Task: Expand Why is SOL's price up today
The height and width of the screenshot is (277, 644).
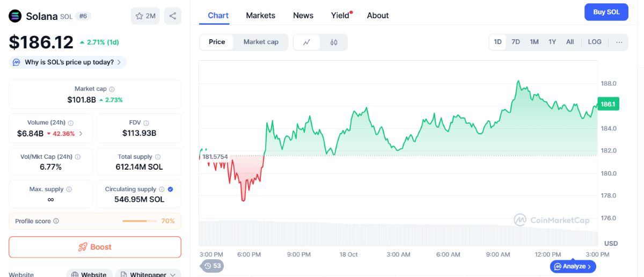Action: [68, 62]
